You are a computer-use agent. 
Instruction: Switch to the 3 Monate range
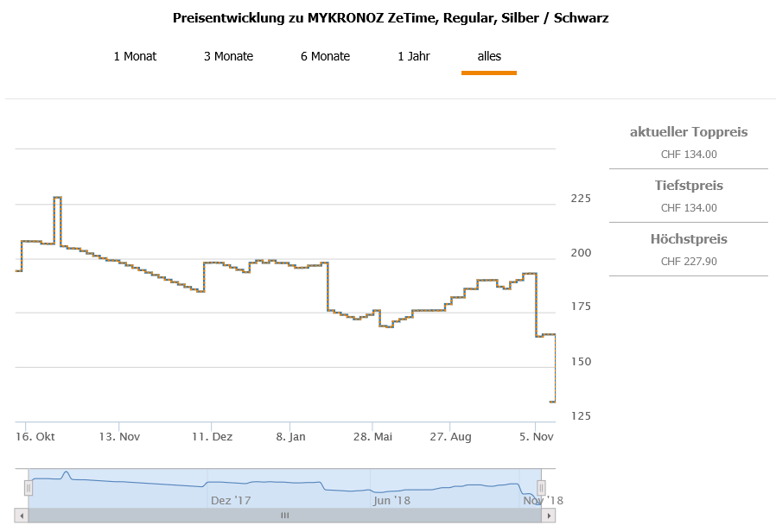pyautogui.click(x=228, y=56)
